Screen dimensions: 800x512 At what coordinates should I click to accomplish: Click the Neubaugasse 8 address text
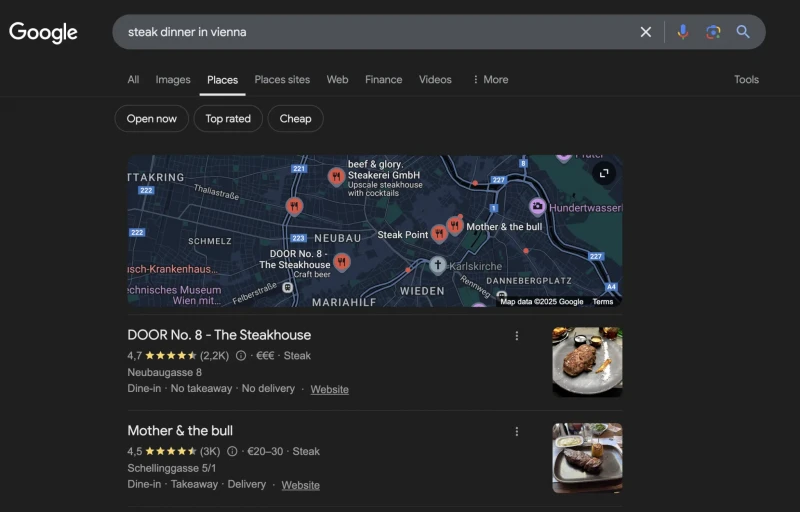164,372
